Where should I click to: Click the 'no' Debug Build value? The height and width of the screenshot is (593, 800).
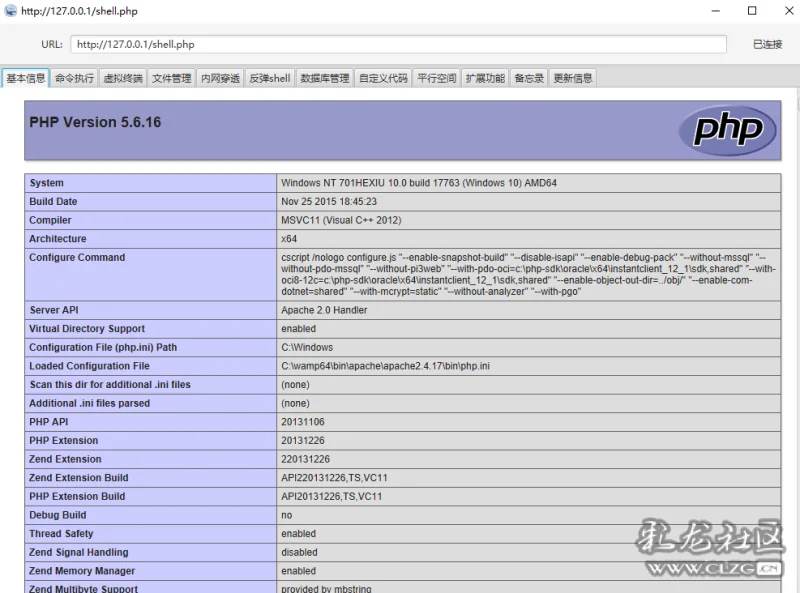(287, 515)
